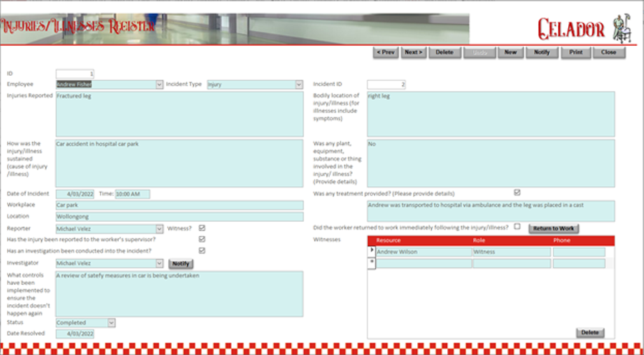Check the worker returned to work immediately box
This screenshot has width=644, height=355.
(517, 226)
